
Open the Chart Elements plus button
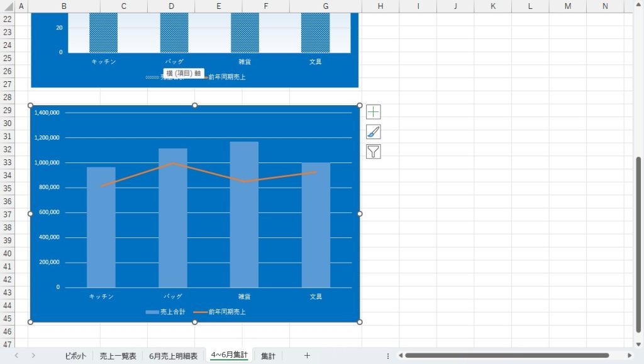pos(374,112)
